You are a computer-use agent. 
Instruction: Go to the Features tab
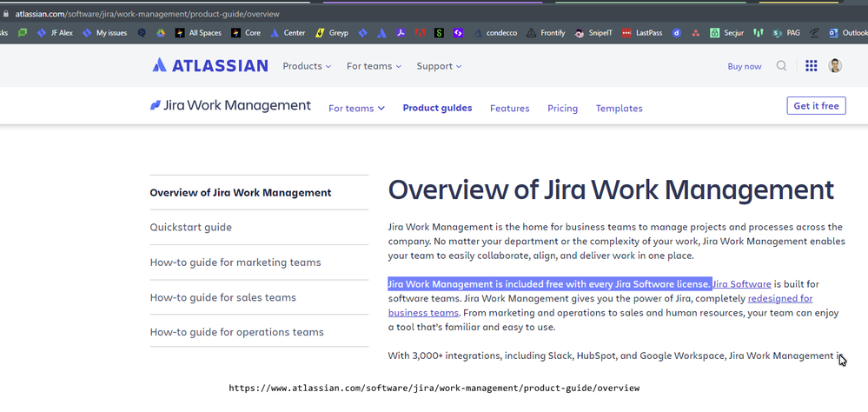509,108
